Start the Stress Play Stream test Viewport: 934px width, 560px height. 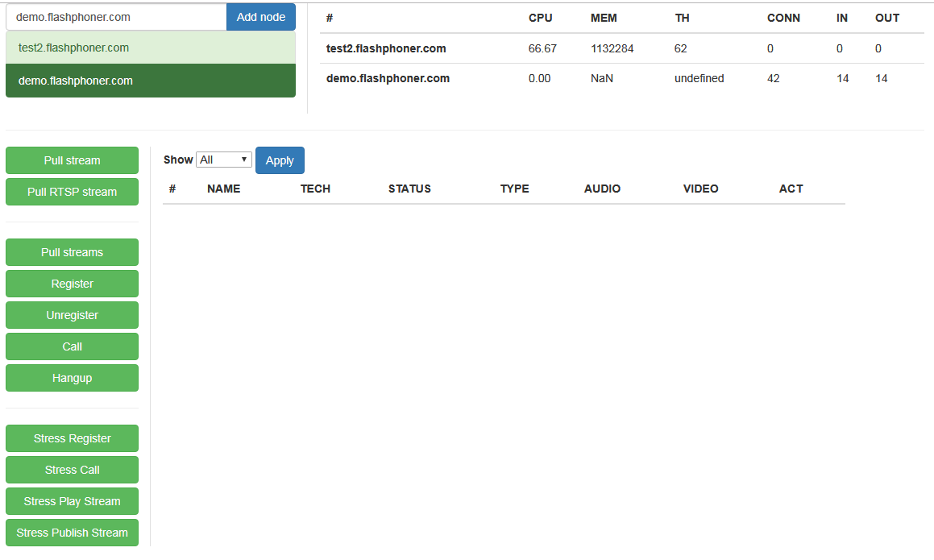point(72,501)
